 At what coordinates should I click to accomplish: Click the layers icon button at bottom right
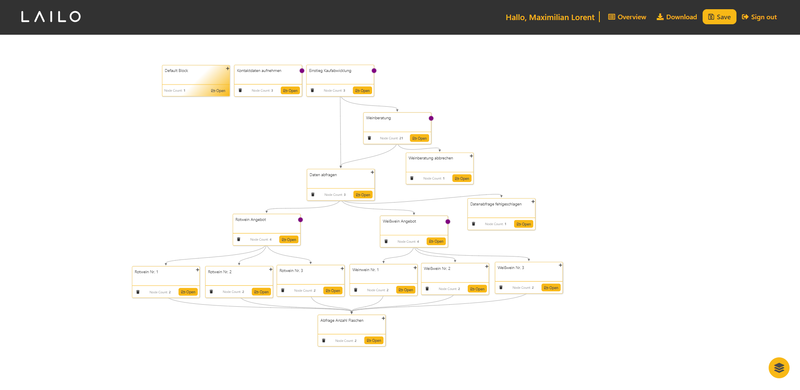coord(779,368)
